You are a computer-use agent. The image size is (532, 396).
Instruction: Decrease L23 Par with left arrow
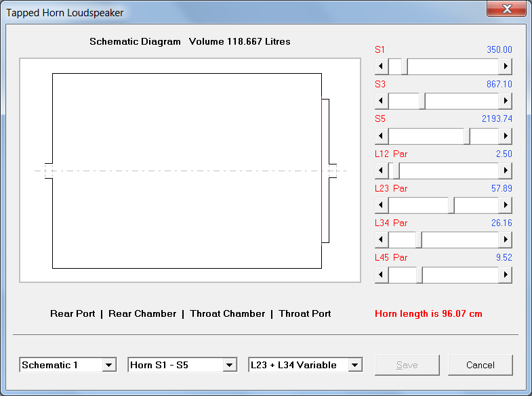coord(382,204)
